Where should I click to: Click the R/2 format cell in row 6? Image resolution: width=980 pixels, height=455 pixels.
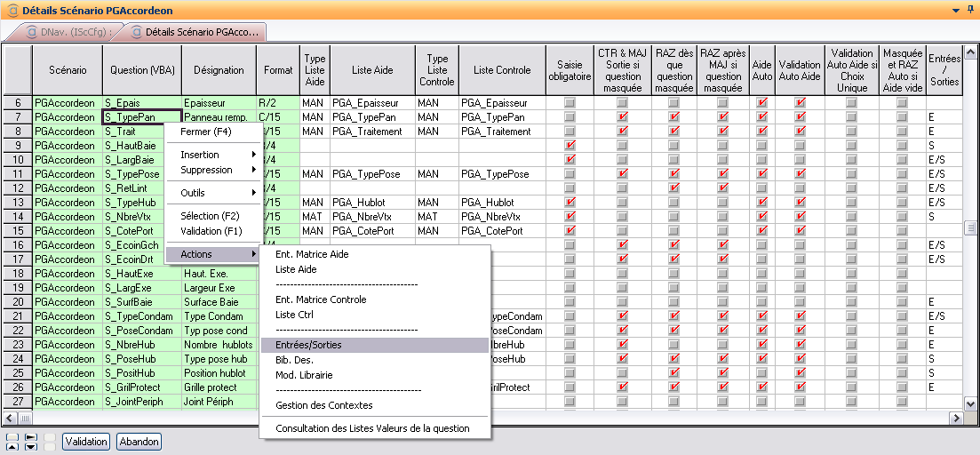(x=278, y=102)
